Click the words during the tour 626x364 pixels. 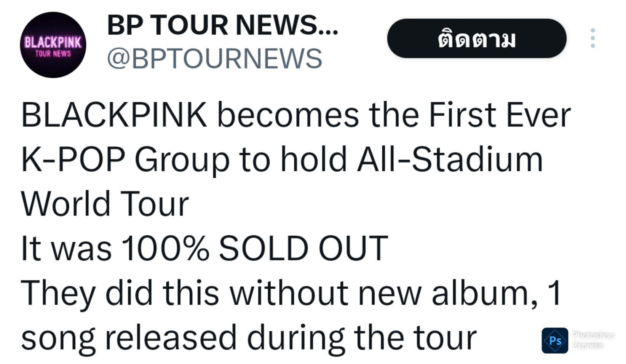click(362, 338)
